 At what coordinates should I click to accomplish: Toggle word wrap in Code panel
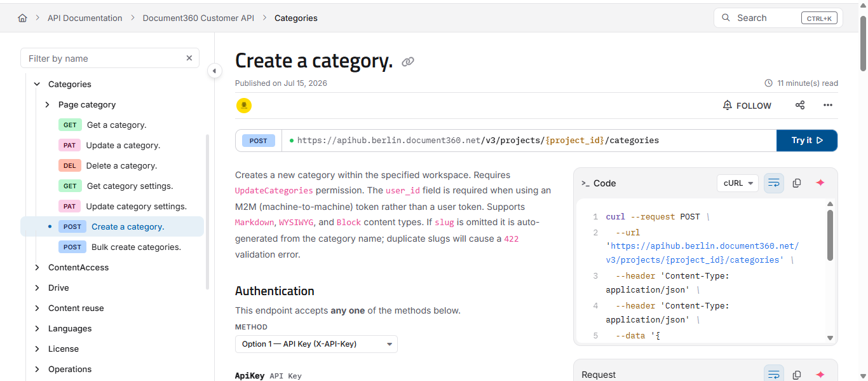(774, 183)
